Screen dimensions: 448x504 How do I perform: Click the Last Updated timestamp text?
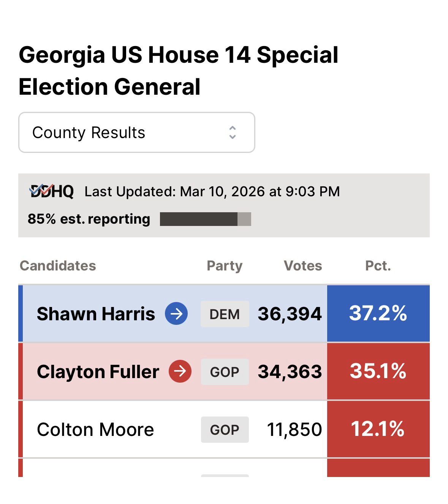(x=212, y=191)
